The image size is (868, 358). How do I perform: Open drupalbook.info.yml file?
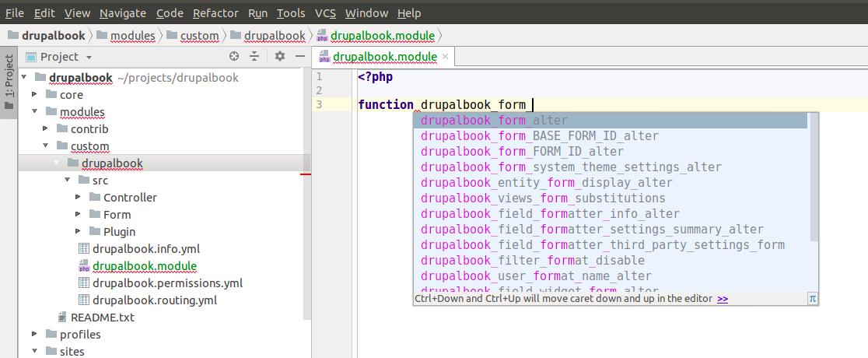click(146, 249)
